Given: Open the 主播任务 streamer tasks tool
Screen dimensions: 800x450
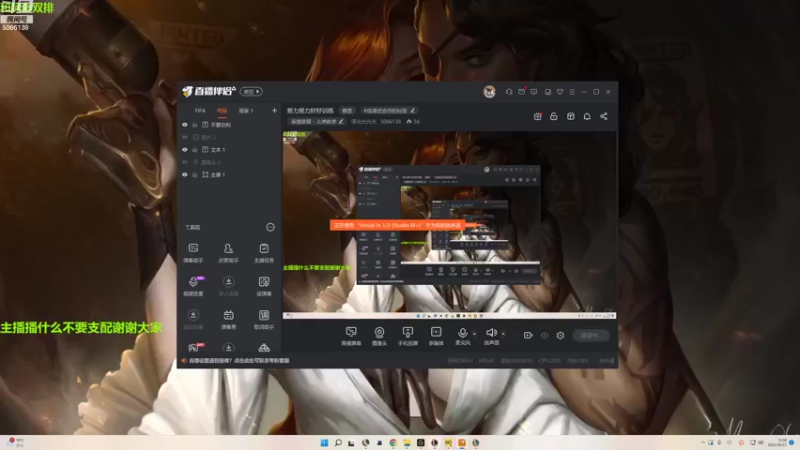Looking at the screenshot, I should pos(264,253).
